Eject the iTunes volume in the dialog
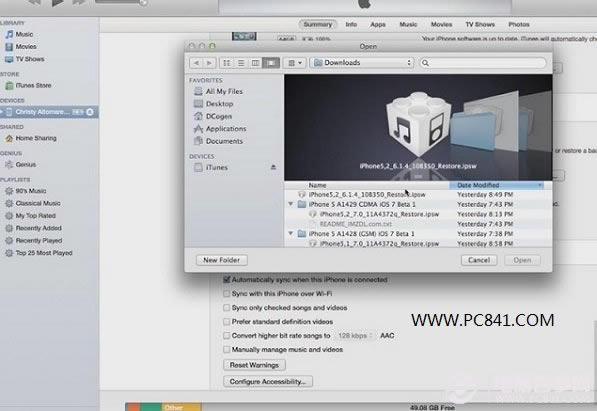Viewport: 597px width, 411px height. [x=273, y=167]
